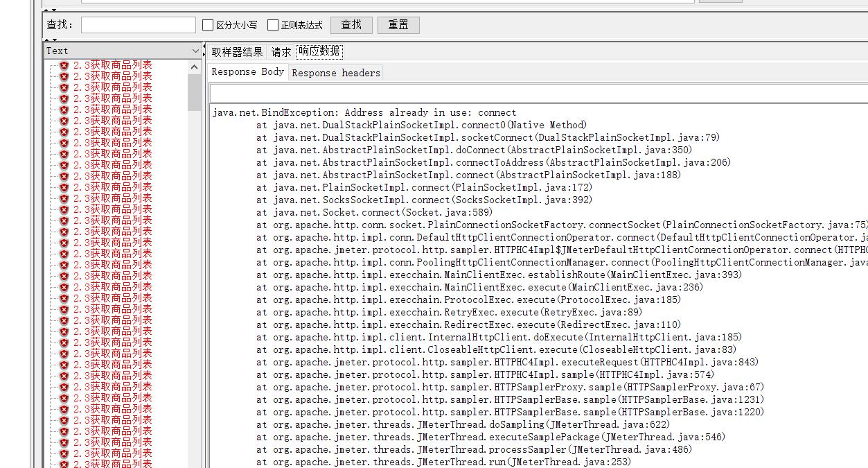
Task: Click the DualStackPlainSocketImpl.socketConnect line
Action: (488, 137)
